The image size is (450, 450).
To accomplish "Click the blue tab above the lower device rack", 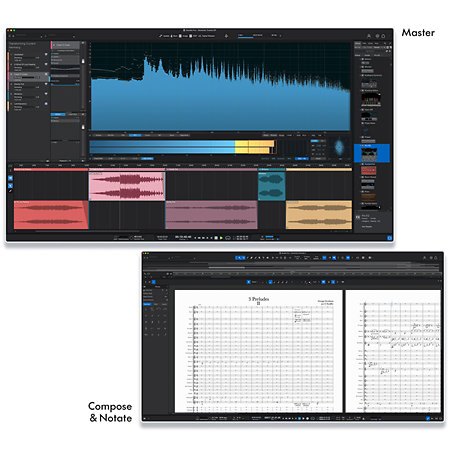I will point(58,114).
